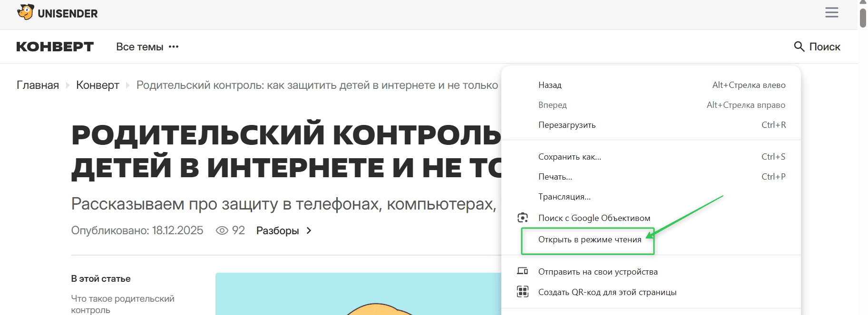Click the send to devices icon

coord(523,271)
